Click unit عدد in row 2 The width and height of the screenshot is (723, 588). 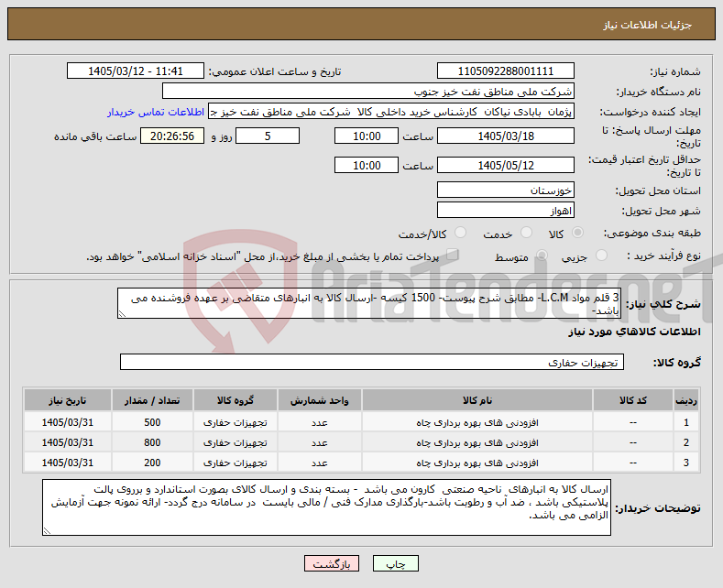tap(319, 443)
